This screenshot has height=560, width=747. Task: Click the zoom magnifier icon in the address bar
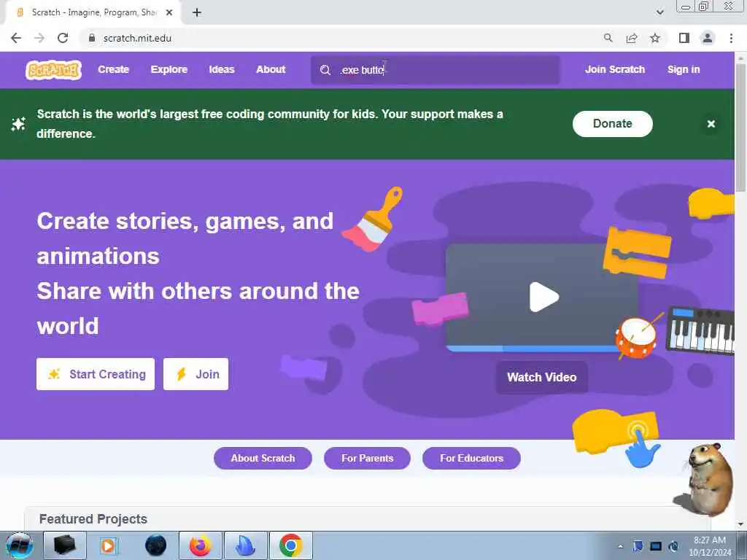[608, 38]
